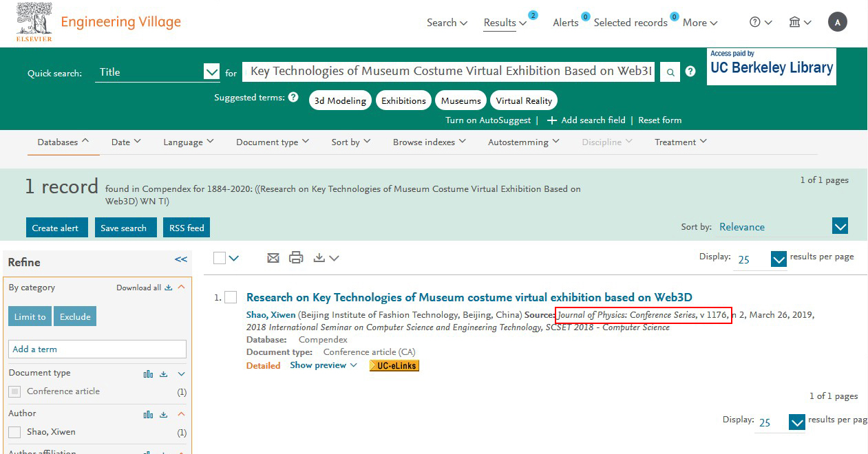Click the help icon beside the search button
This screenshot has height=454, width=868.
click(690, 71)
